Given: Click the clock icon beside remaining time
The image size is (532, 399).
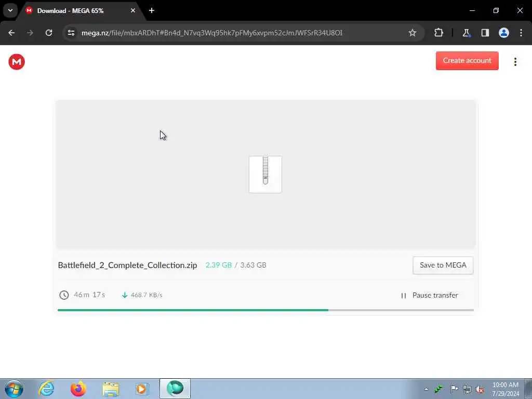Looking at the screenshot, I should click(64, 295).
